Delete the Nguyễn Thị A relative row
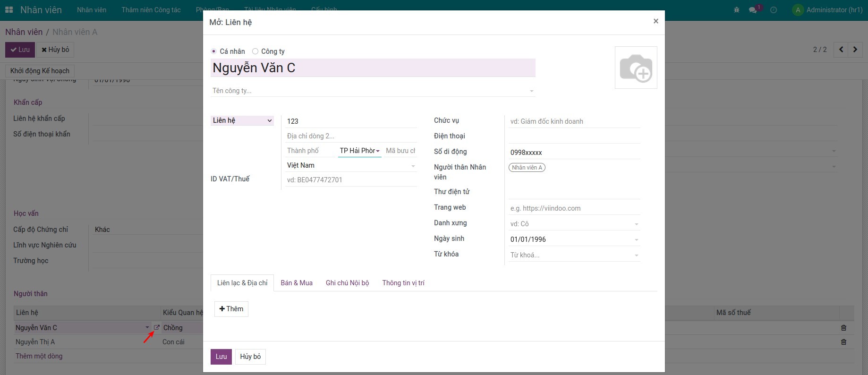 point(843,342)
